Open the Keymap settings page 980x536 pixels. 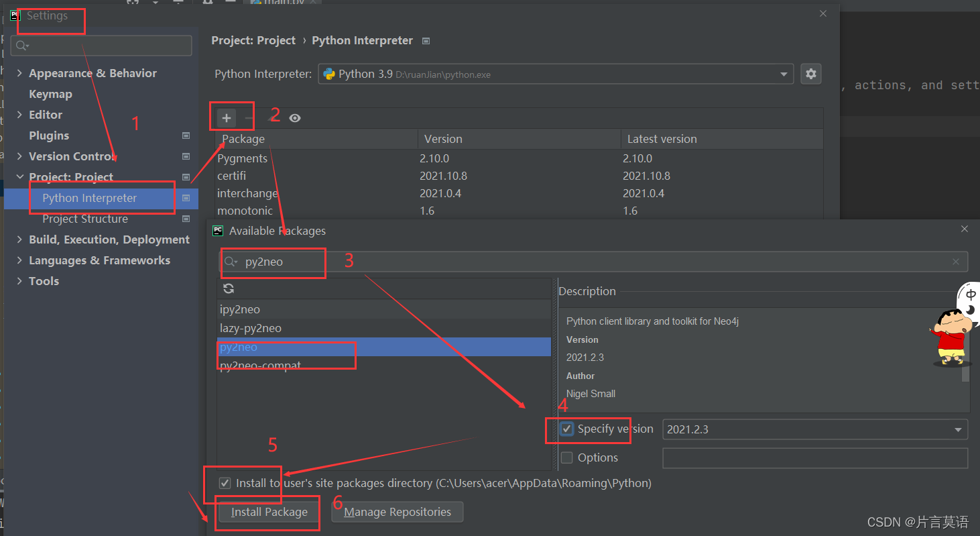click(50, 94)
